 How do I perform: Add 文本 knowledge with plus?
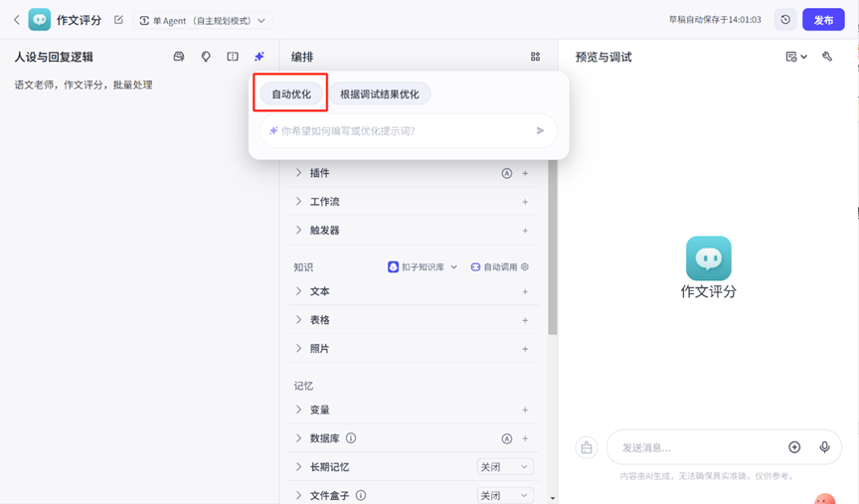(x=525, y=292)
